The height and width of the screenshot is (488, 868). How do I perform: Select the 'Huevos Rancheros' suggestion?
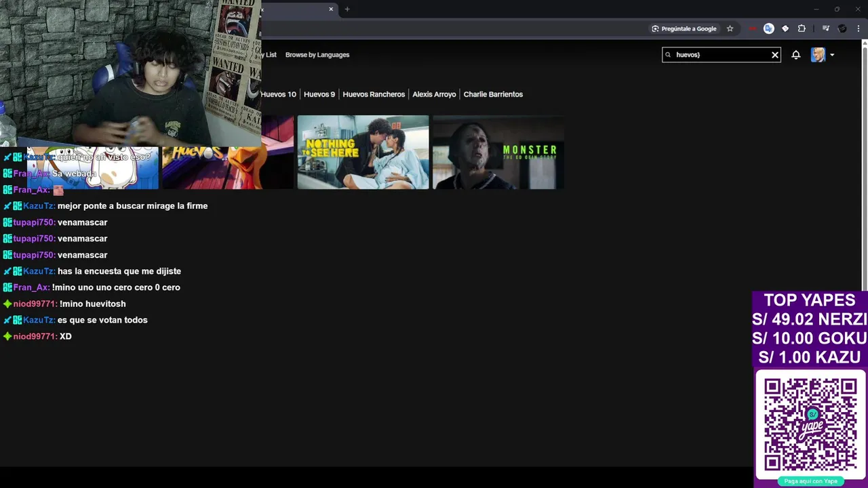click(x=374, y=94)
